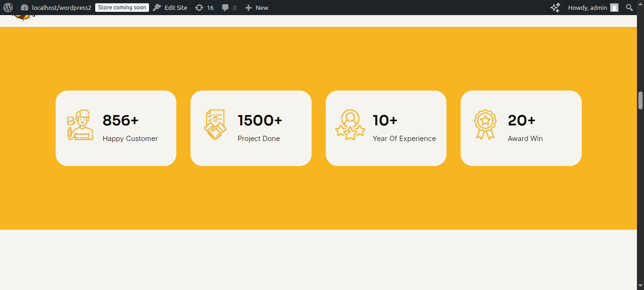Select the Project Done label

click(x=259, y=139)
